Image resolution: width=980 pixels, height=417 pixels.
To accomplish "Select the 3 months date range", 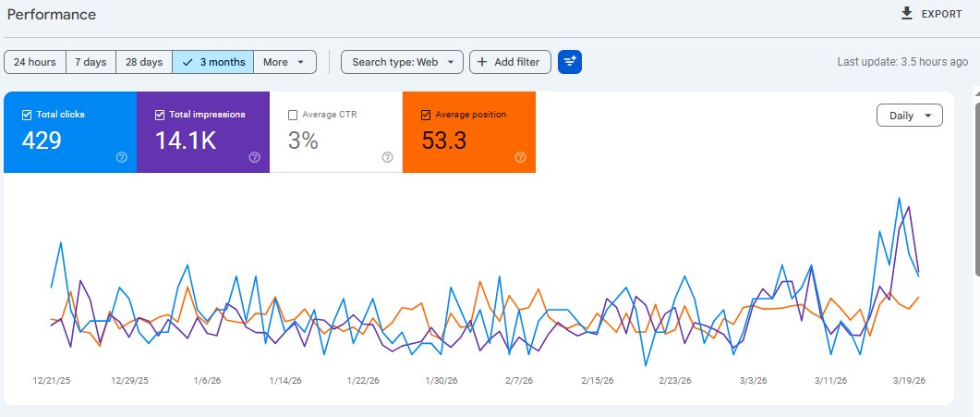I will coord(213,62).
